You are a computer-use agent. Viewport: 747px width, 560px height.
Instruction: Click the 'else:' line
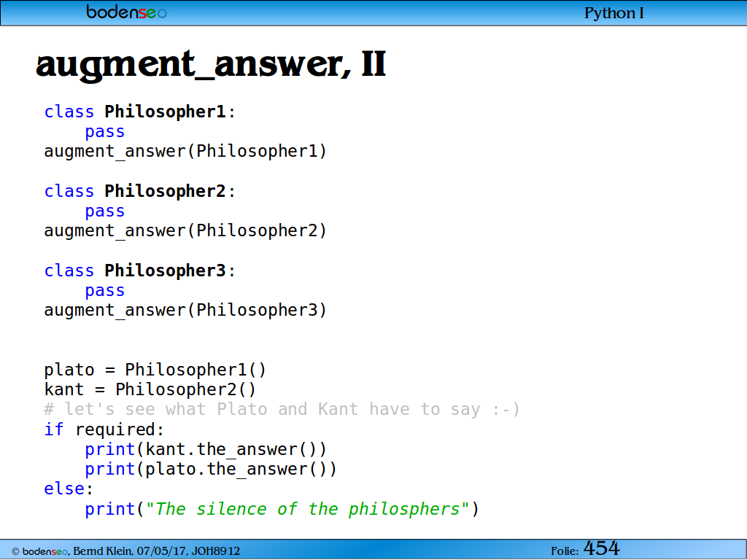click(x=69, y=489)
